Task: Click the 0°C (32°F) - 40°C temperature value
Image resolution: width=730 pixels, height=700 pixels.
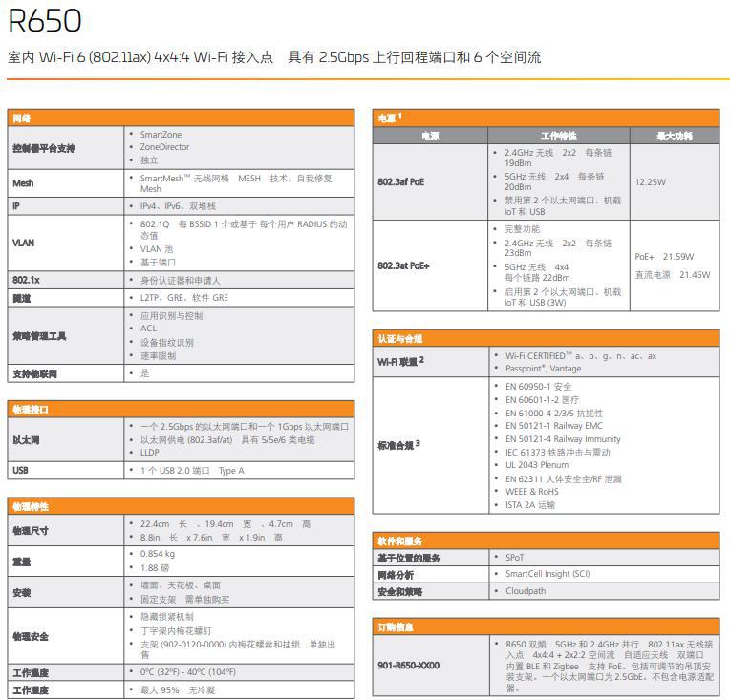Action: [x=188, y=672]
